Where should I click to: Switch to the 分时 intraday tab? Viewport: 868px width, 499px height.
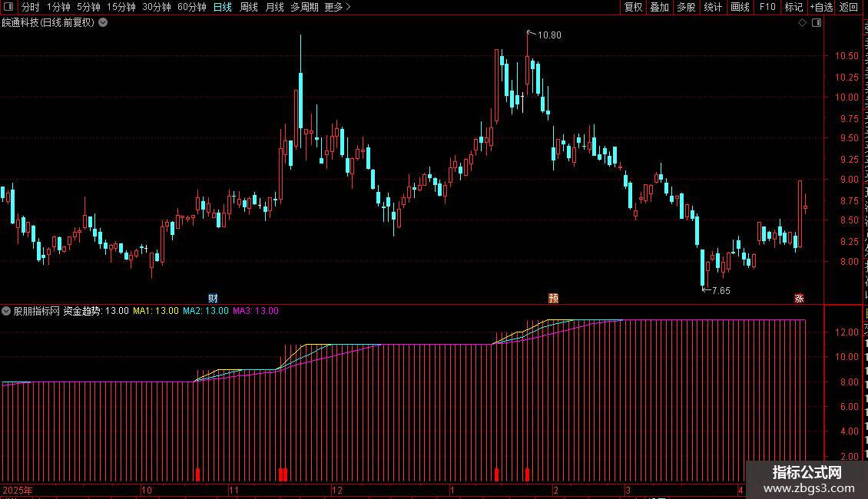tap(31, 7)
